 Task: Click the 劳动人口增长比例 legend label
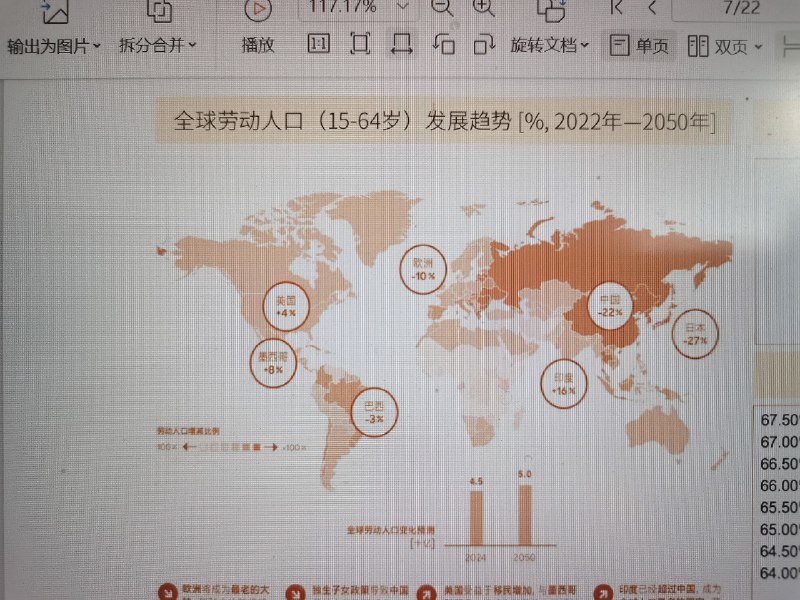(x=188, y=431)
